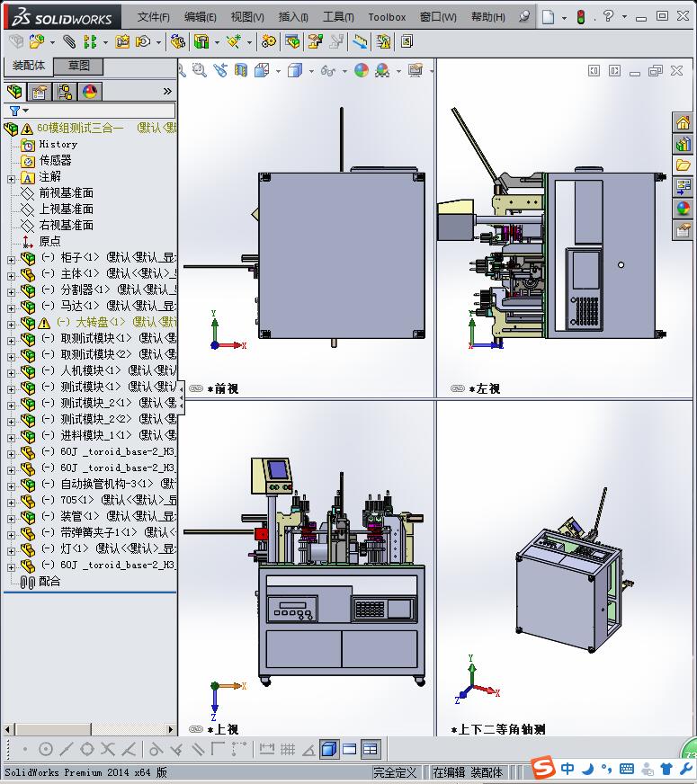Click the Reference Geometry icon
The height and width of the screenshot is (784, 697).
[234, 41]
